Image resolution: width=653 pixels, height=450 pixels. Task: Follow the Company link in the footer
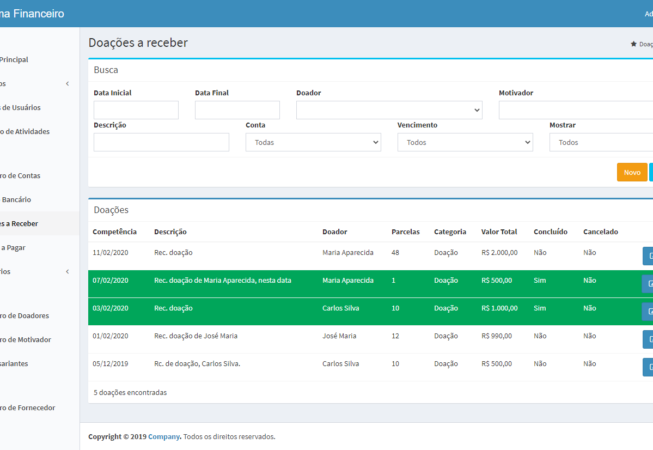(164, 437)
